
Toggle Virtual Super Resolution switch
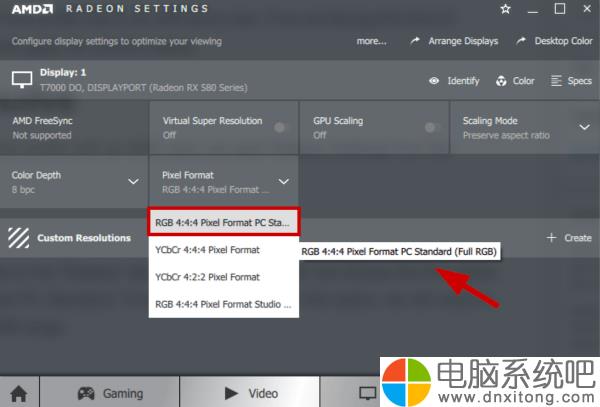(281, 127)
